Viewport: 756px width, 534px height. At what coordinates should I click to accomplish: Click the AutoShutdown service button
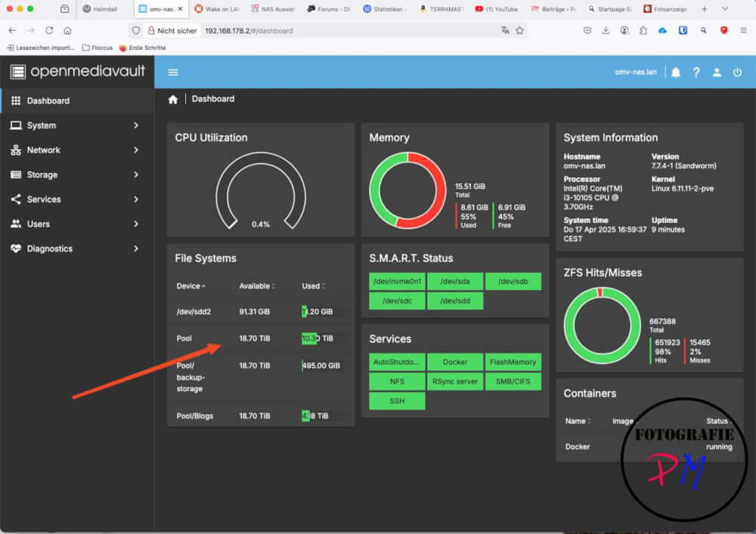point(397,362)
